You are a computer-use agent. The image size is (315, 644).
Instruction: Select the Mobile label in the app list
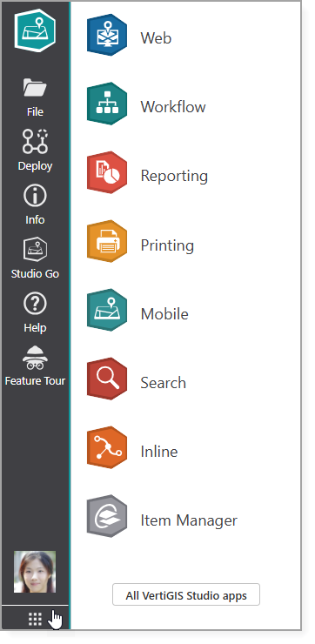coord(164,314)
